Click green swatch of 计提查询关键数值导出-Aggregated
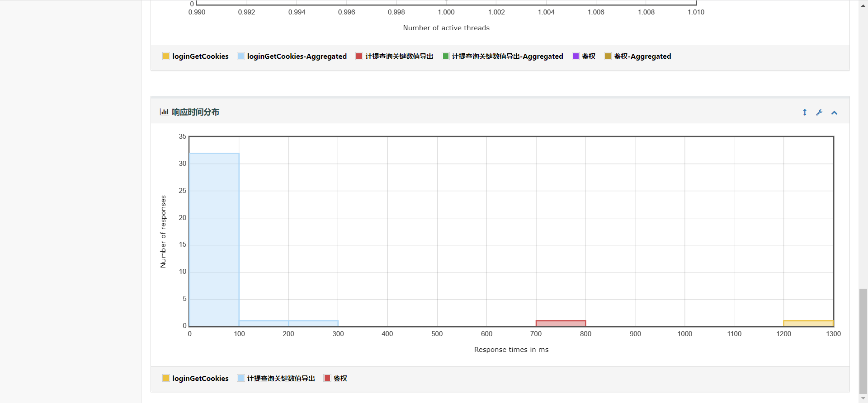 [x=446, y=56]
